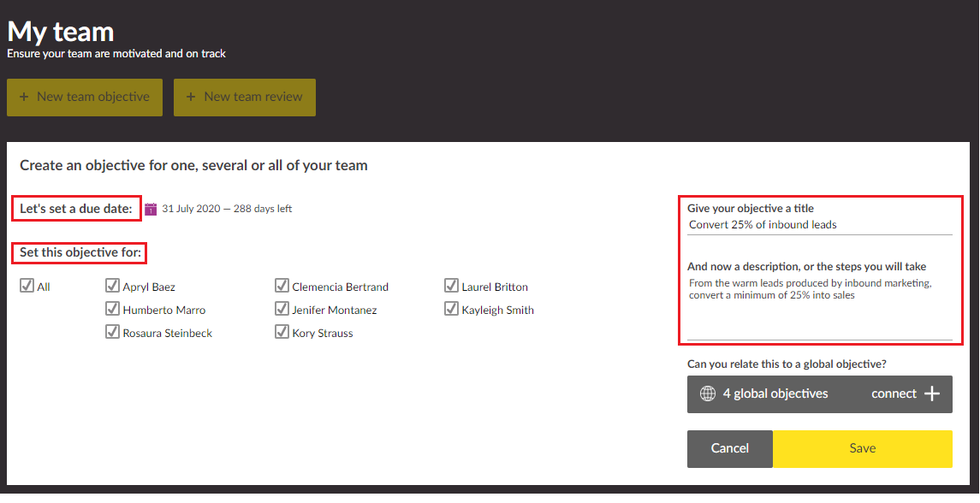
Task: Open the 31 July 2020 due date picker
Action: click(x=227, y=209)
